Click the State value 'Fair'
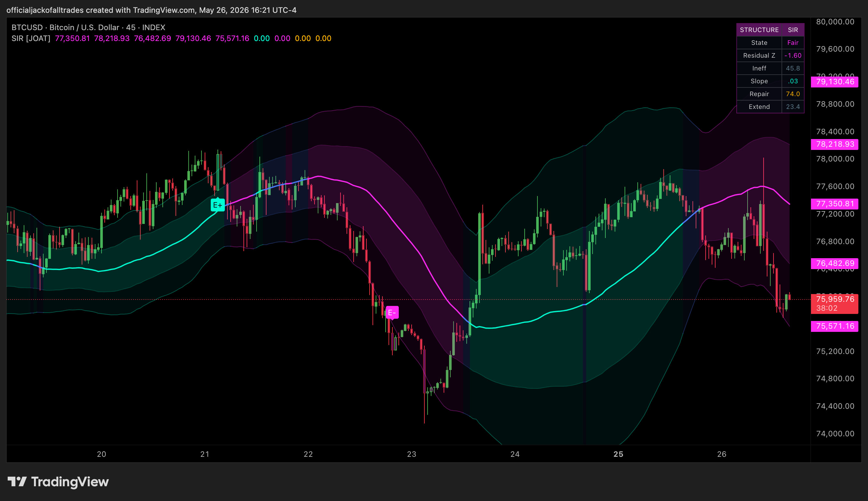This screenshot has height=501, width=868. pos(793,43)
